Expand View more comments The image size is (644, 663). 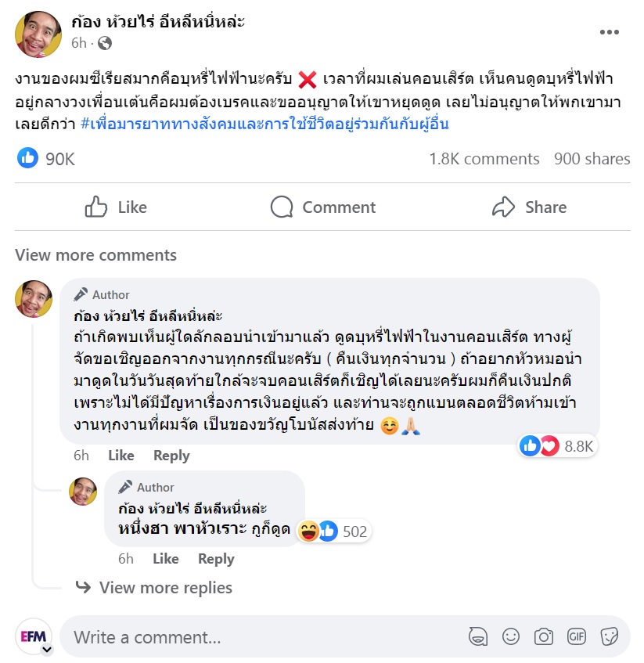pos(96,255)
